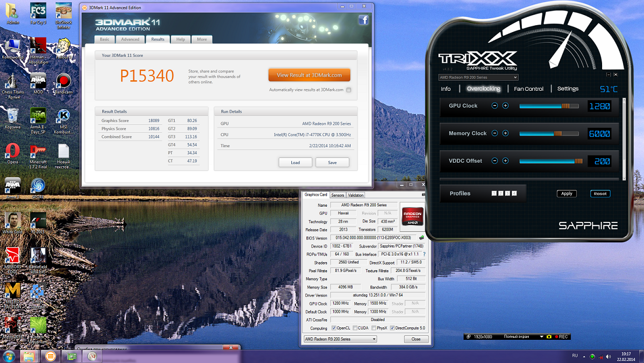
Task: Click the GPU Clock slider in TRIXX
Action: point(549,106)
